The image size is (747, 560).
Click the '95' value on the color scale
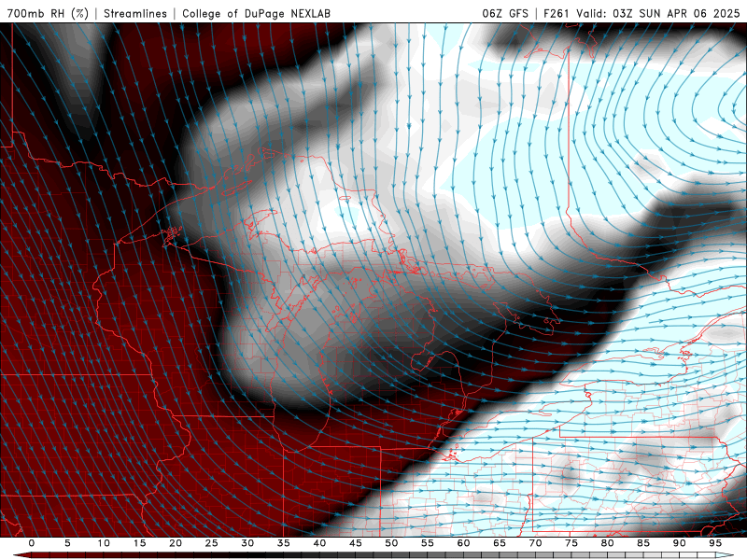click(x=715, y=543)
